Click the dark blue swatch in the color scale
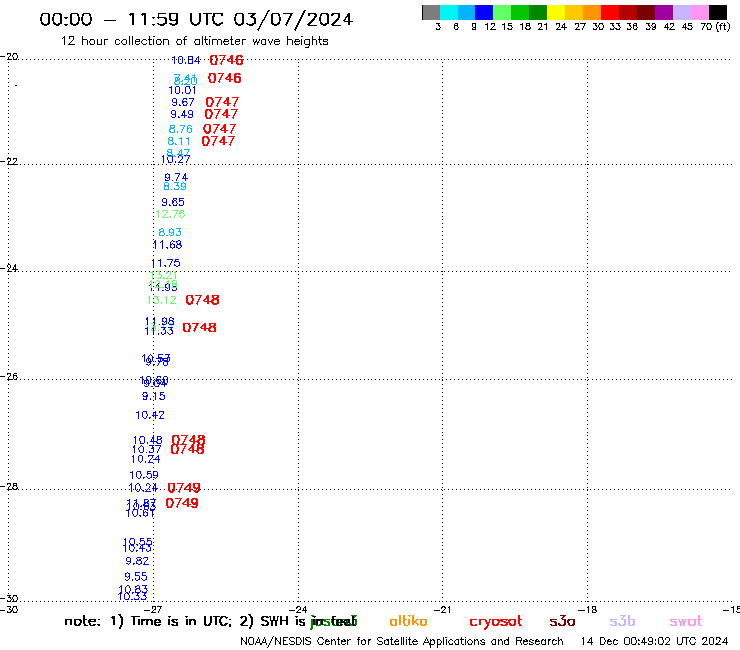Image resolution: width=740 pixels, height=650 pixels. [x=484, y=12]
